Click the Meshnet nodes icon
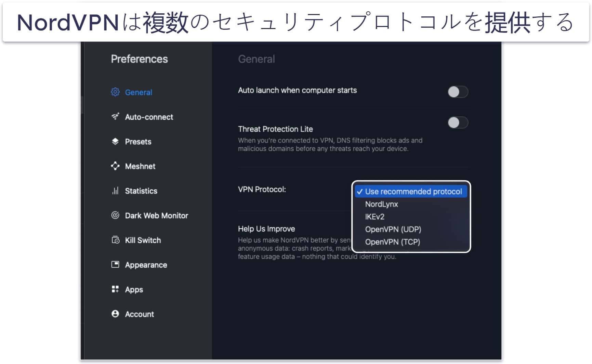Screen dimensions: 592x364 [x=115, y=166]
